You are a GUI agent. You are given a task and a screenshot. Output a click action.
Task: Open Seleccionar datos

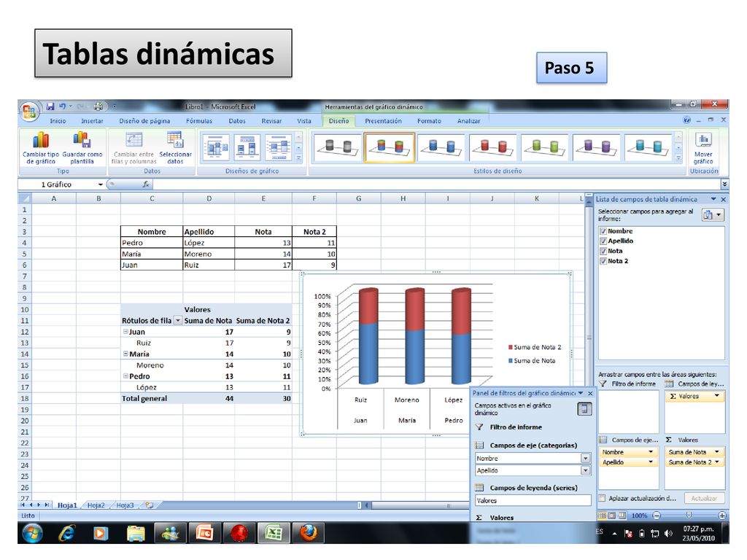pyautogui.click(x=175, y=148)
